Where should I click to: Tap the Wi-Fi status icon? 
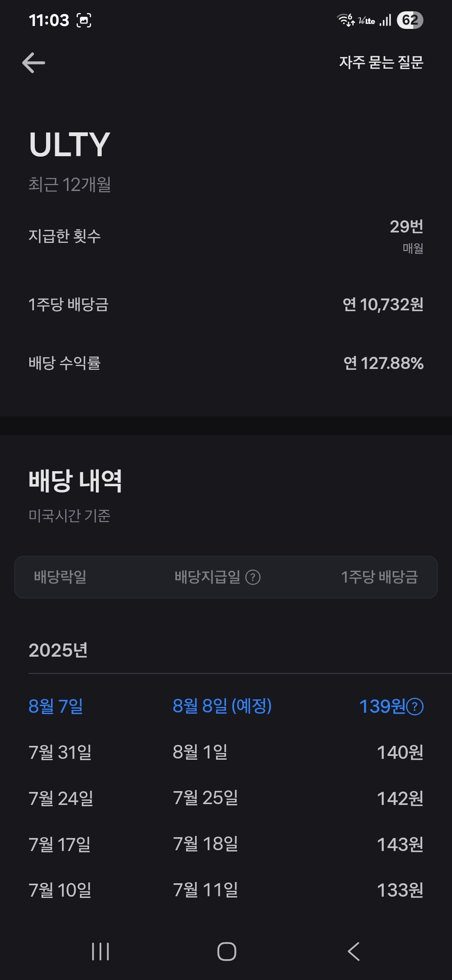pyautogui.click(x=346, y=20)
